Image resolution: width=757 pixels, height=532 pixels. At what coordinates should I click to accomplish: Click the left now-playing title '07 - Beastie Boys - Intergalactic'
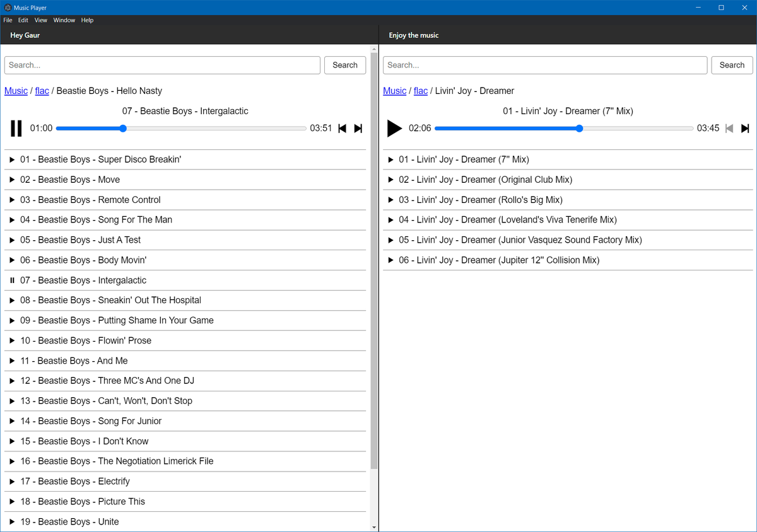click(185, 111)
